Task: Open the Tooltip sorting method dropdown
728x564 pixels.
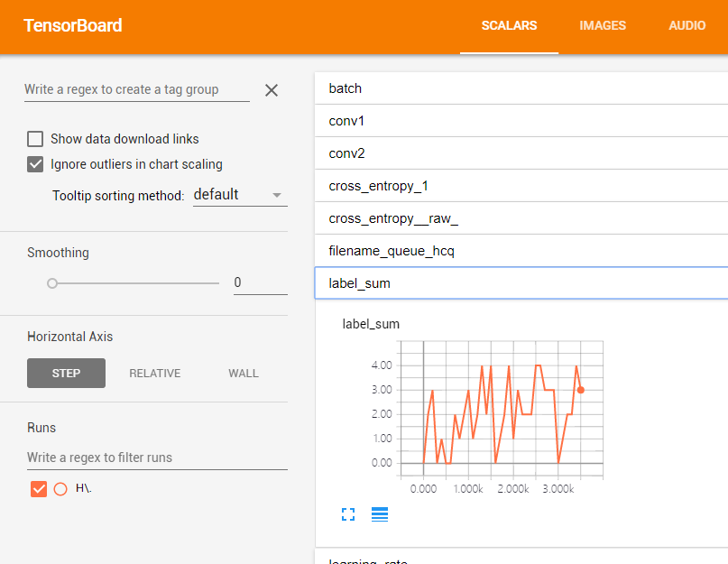Action: 240,195
